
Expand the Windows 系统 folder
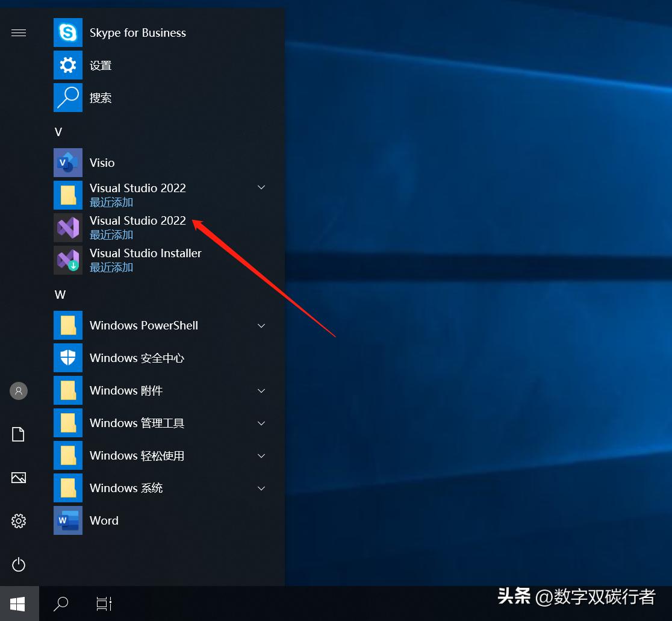[x=261, y=488]
